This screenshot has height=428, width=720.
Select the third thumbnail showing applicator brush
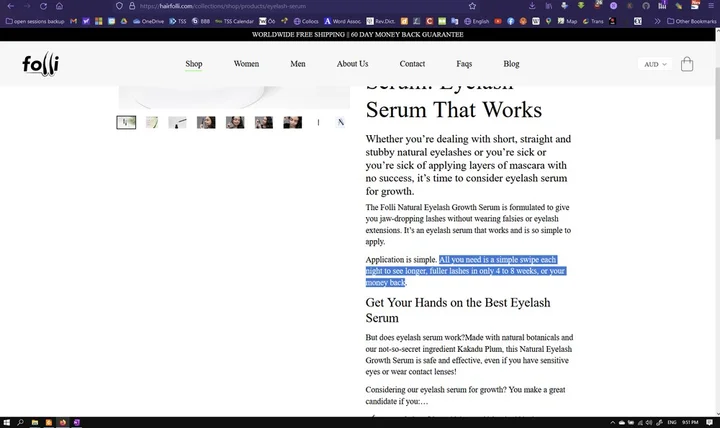[x=177, y=122]
